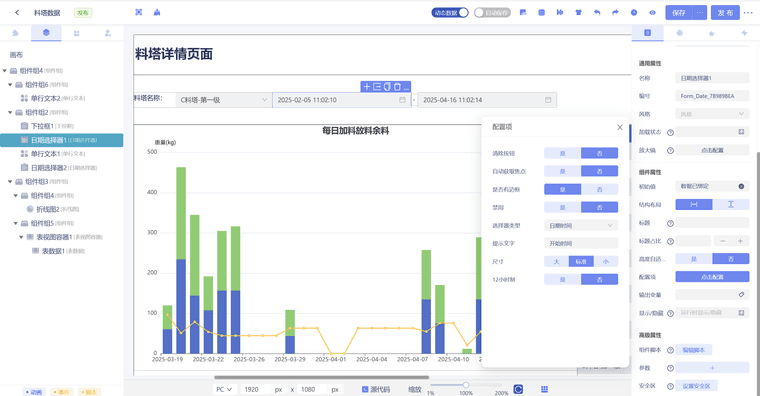Image resolution: width=760 pixels, height=396 pixels.
Task: Click the grid icon in bottom bar
Action: pos(544,389)
